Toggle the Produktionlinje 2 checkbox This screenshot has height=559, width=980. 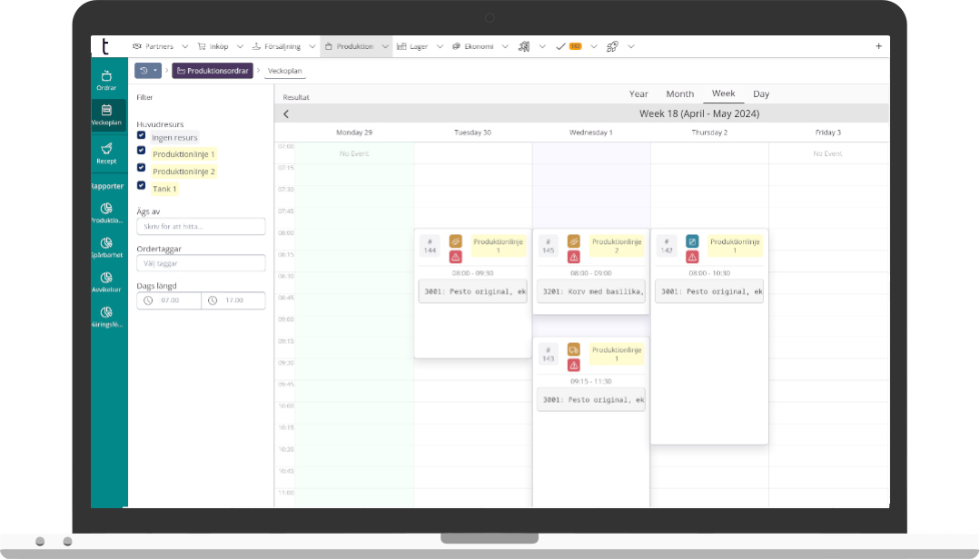[x=141, y=168]
